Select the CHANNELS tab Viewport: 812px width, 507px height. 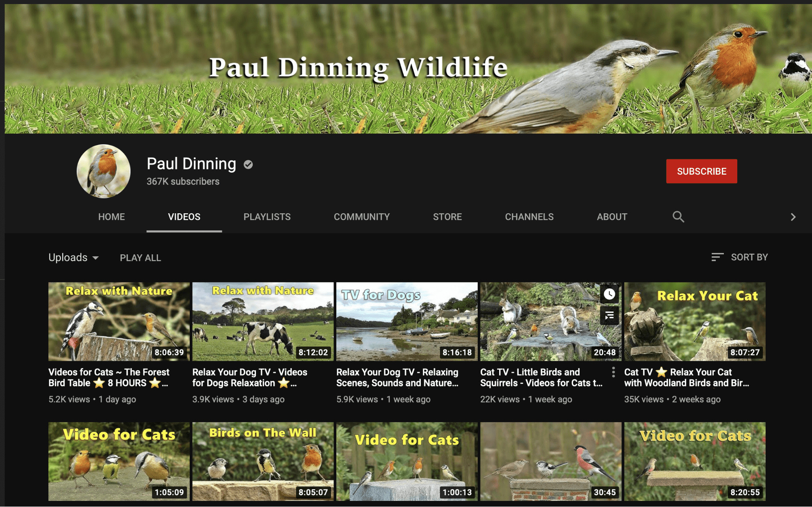[x=529, y=217]
